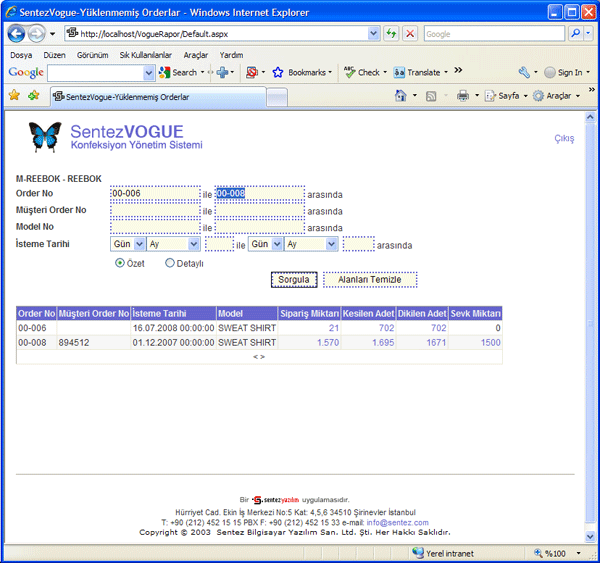
Task: Open the Araçlar menu in the menu bar
Action: coord(196,55)
